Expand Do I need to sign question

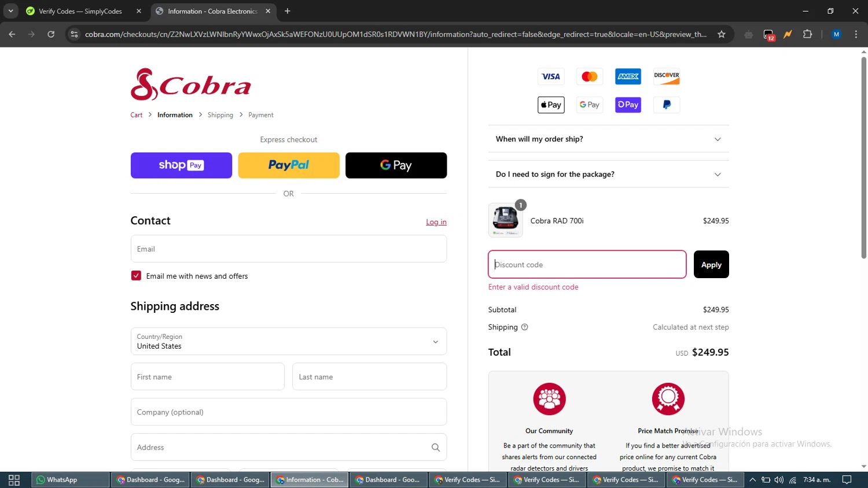608,174
